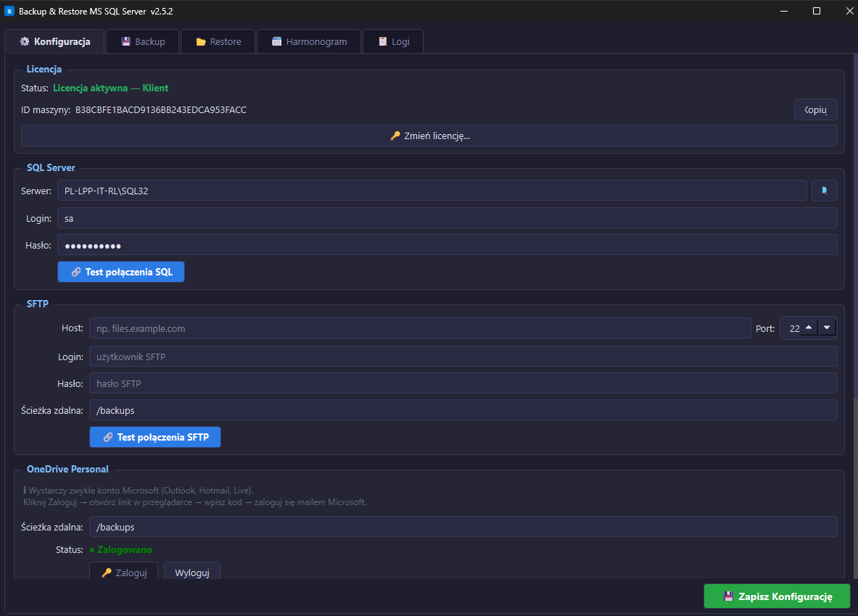Show the Logi tab
858x616 pixels.
click(392, 41)
